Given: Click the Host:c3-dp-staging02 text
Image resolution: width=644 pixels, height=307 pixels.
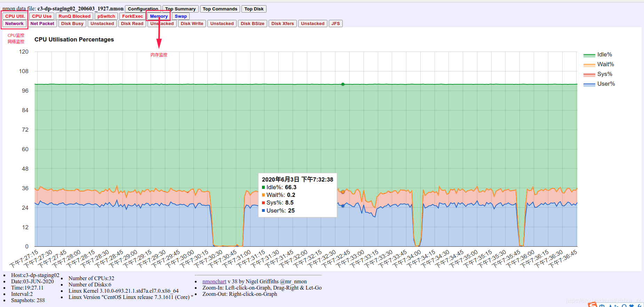Looking at the screenshot, I should pyautogui.click(x=35, y=275).
